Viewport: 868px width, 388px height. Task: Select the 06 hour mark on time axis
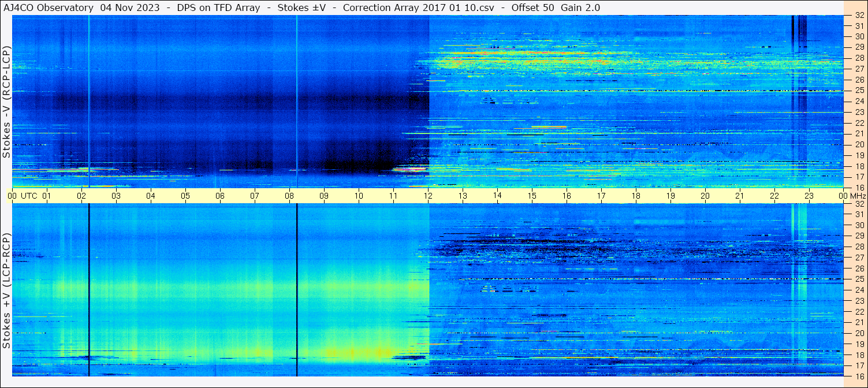220,196
